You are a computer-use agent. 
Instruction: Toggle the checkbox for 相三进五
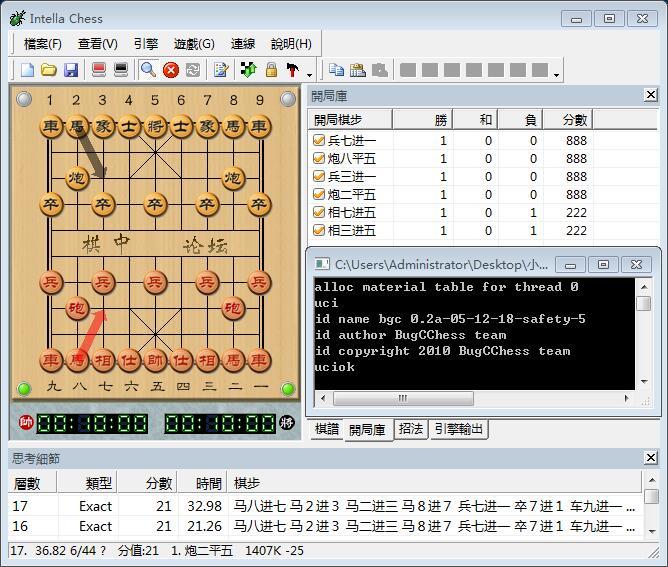tap(319, 230)
